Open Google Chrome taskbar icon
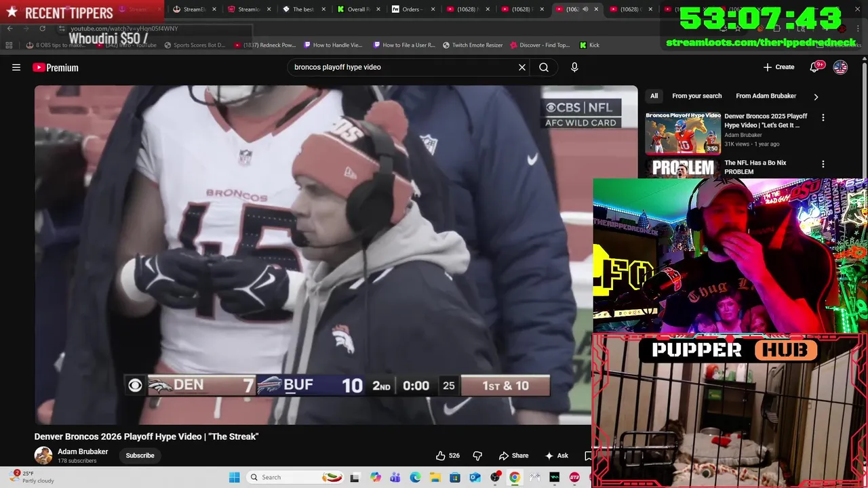Viewport: 868px width, 488px height. point(515,478)
